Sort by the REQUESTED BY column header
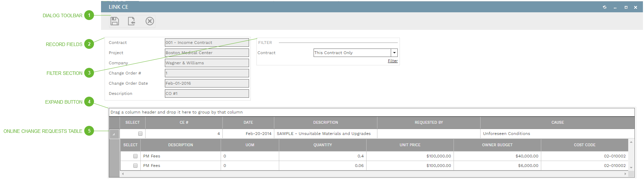This screenshot has height=187, width=644. point(429,122)
